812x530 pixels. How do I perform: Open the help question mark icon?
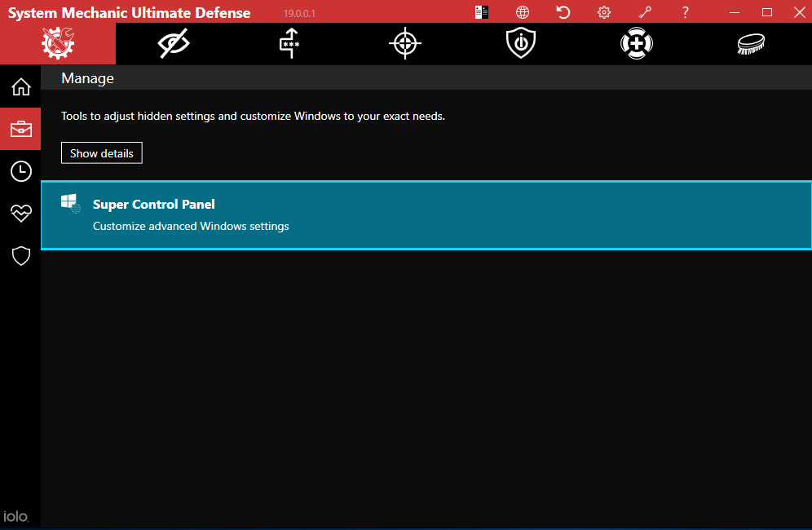point(685,12)
